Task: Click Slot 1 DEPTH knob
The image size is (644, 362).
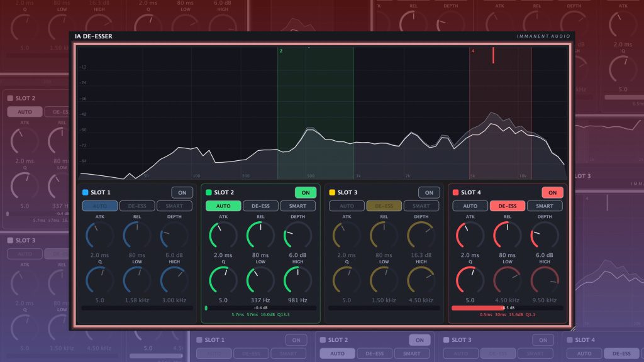Action: coord(174,235)
